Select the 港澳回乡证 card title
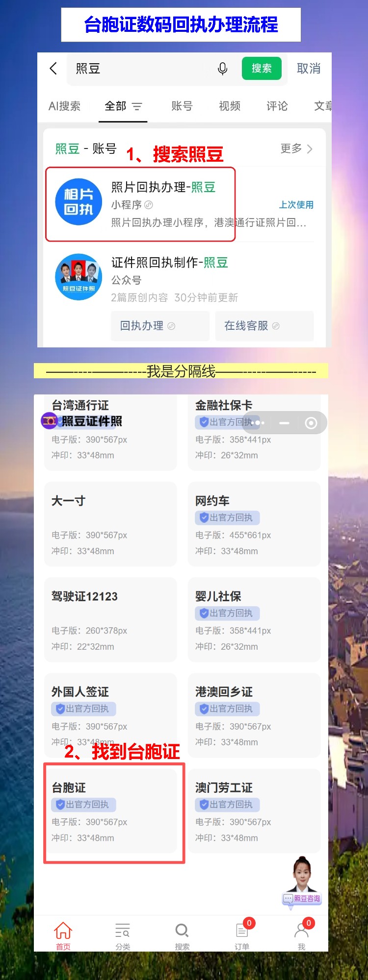The width and height of the screenshot is (368, 980). pos(224,692)
